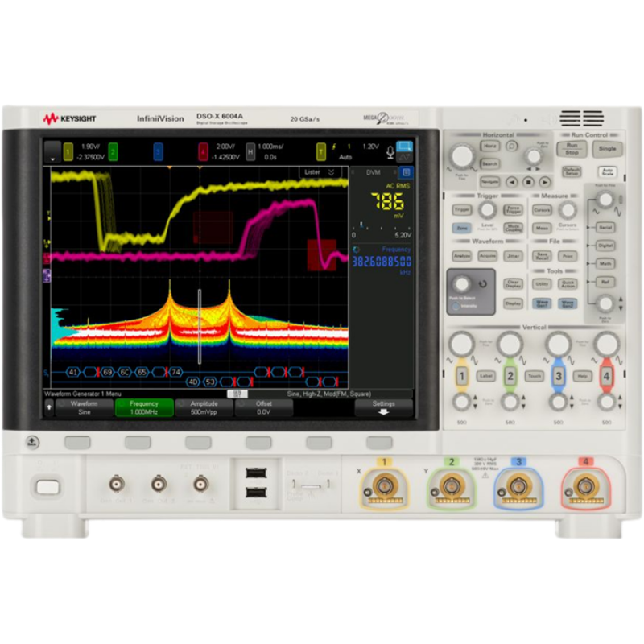The width and height of the screenshot is (644, 644).
Task: Tap the horizontal zoom magnifier button
Action: click(511, 147)
